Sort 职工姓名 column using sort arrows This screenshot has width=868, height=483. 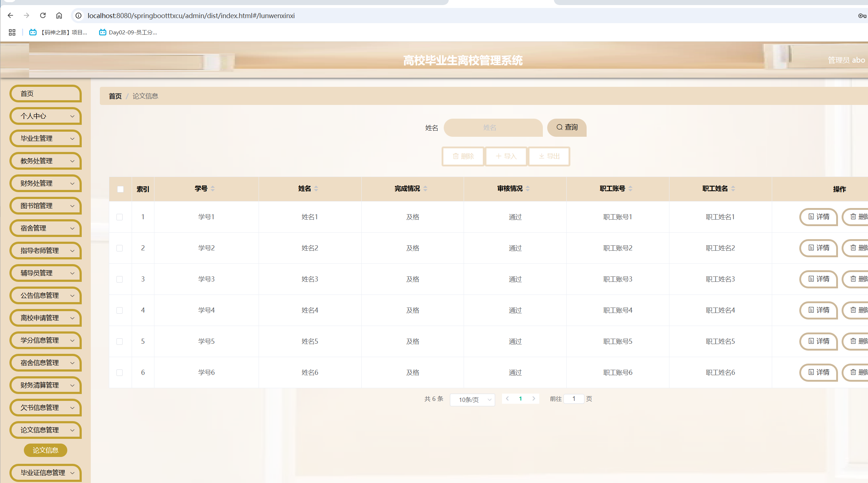733,188
